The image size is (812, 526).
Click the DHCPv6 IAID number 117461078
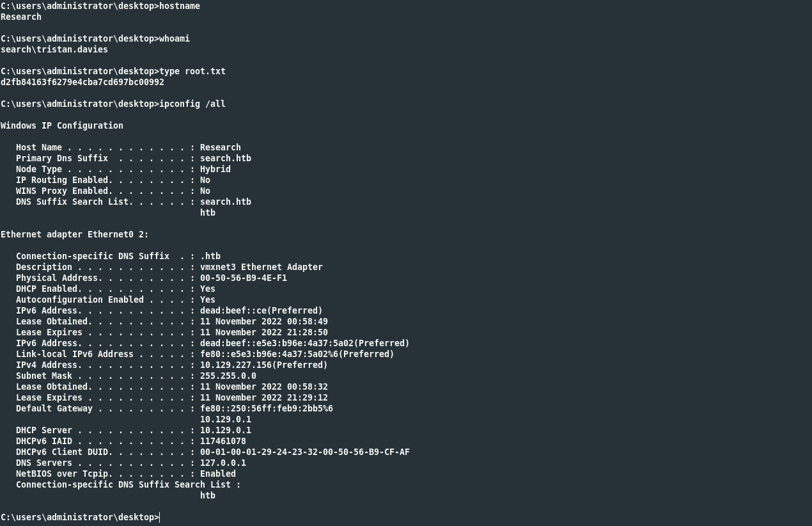point(223,441)
